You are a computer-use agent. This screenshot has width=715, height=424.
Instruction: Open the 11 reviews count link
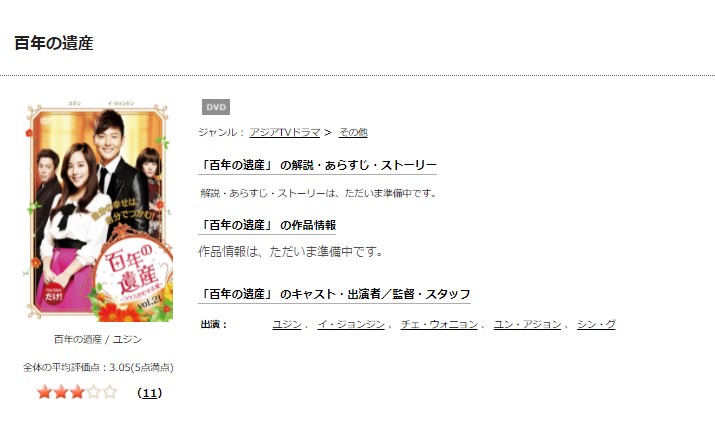[150, 393]
